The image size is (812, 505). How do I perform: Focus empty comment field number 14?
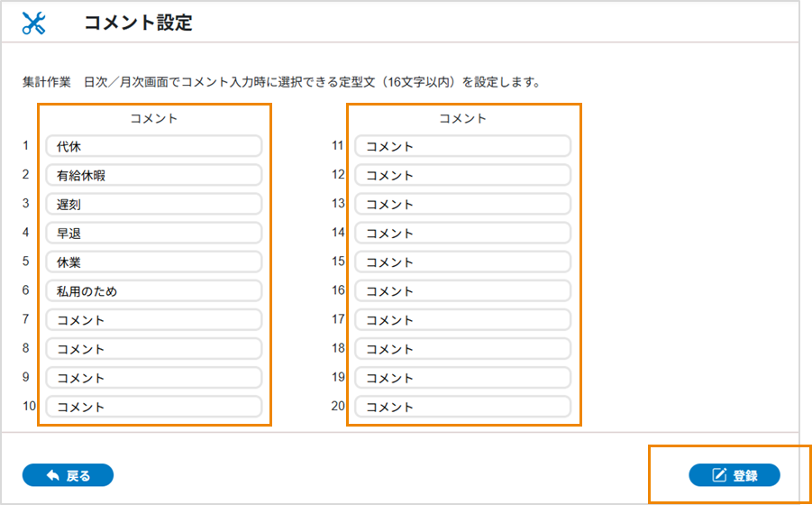click(462, 233)
